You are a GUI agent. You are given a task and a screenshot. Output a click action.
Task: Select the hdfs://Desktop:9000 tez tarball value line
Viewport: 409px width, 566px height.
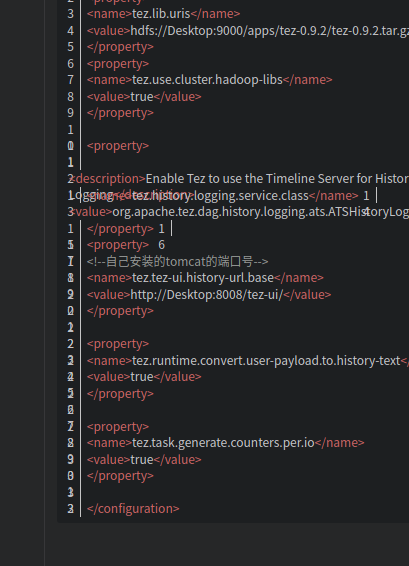[248, 31]
